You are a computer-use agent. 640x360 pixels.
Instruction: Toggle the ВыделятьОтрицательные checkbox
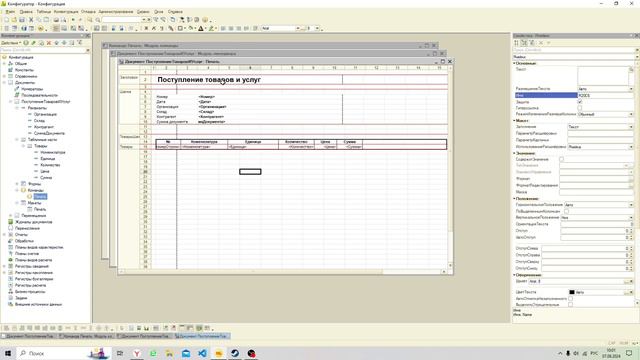(x=570, y=304)
